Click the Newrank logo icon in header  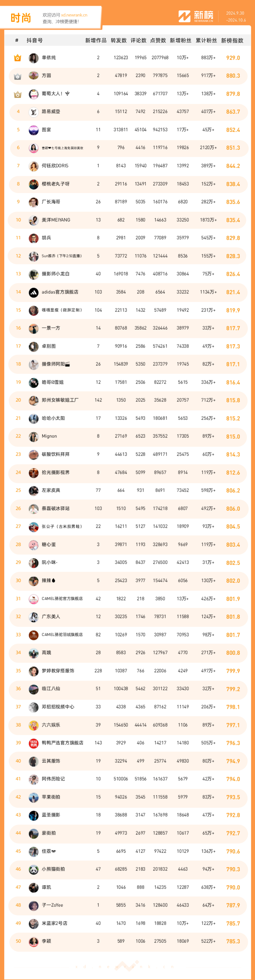click(184, 16)
